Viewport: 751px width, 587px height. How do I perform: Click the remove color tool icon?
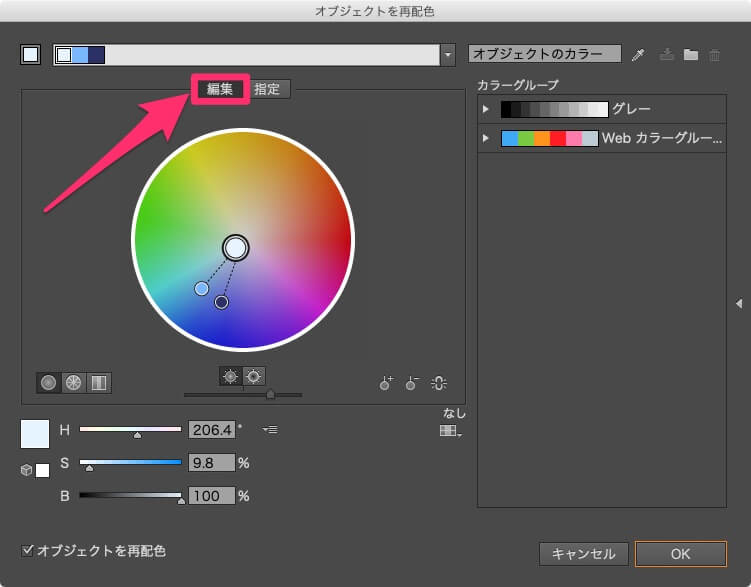pyautogui.click(x=412, y=383)
